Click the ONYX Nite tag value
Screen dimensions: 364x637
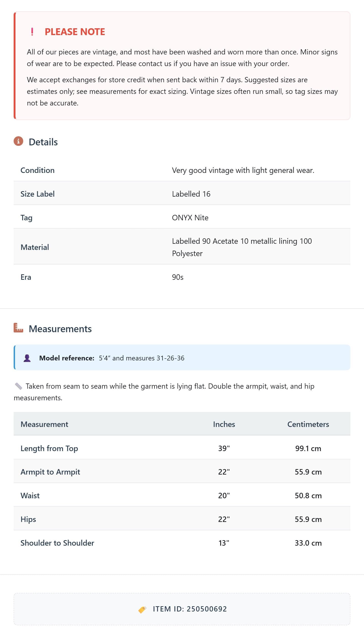190,218
